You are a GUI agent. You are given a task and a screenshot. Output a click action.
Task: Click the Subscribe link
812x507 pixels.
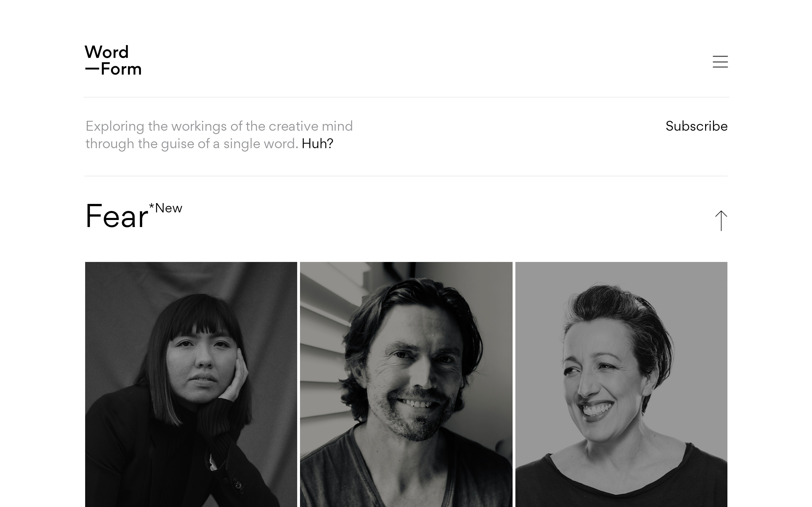pos(696,126)
